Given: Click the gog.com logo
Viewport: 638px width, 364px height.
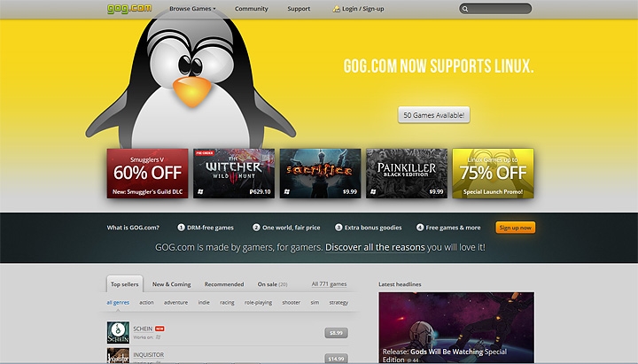Looking at the screenshot, I should 125,9.
